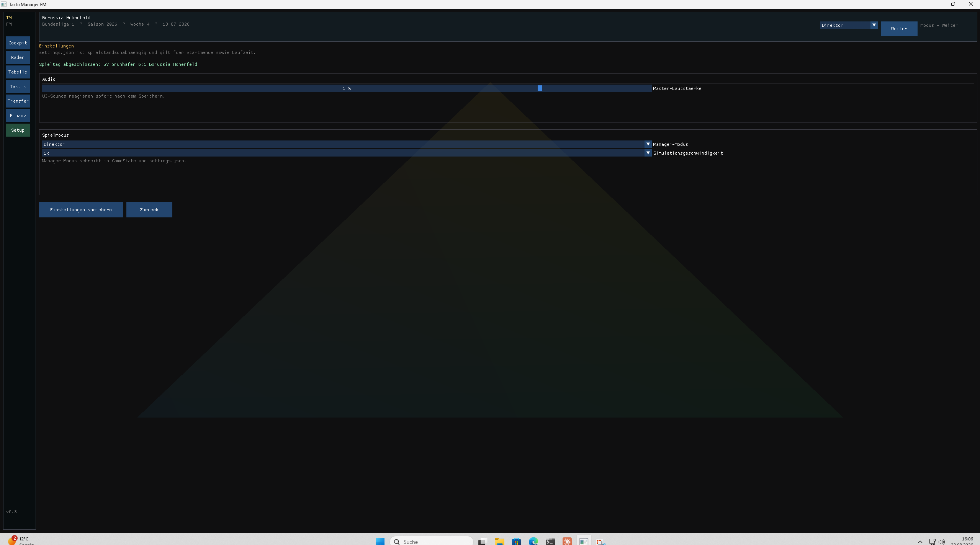Launch Windows Terminal from the taskbar
This screenshot has width=980, height=545.
[x=551, y=541]
